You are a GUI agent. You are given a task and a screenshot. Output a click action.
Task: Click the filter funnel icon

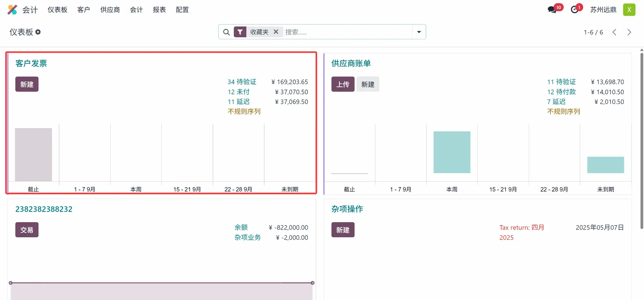click(x=240, y=32)
